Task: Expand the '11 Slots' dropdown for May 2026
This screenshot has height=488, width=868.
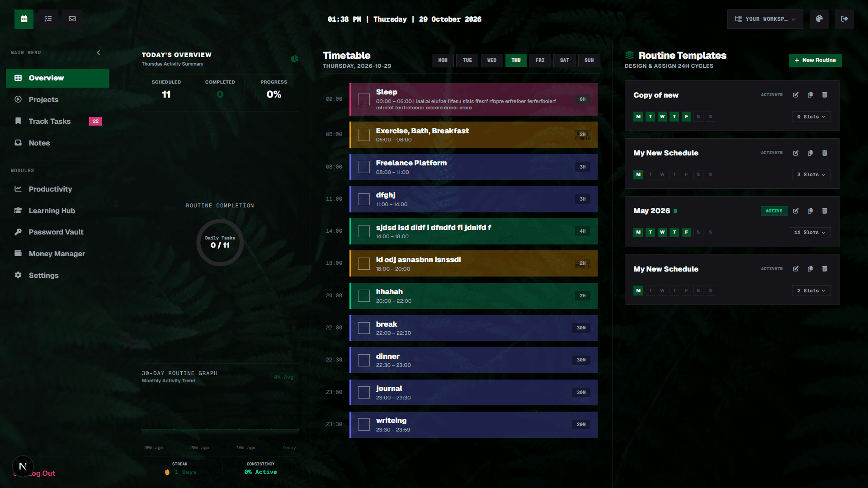Action: (x=810, y=232)
